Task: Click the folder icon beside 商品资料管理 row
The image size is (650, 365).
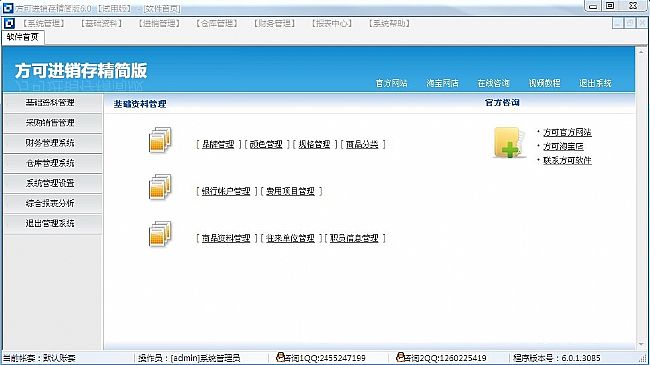Action: (160, 234)
